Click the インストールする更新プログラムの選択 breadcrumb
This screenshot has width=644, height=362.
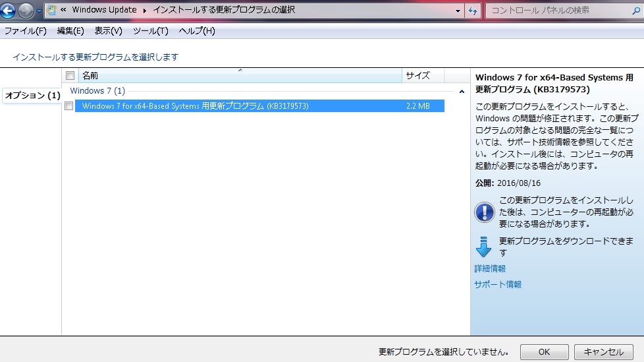(x=224, y=10)
